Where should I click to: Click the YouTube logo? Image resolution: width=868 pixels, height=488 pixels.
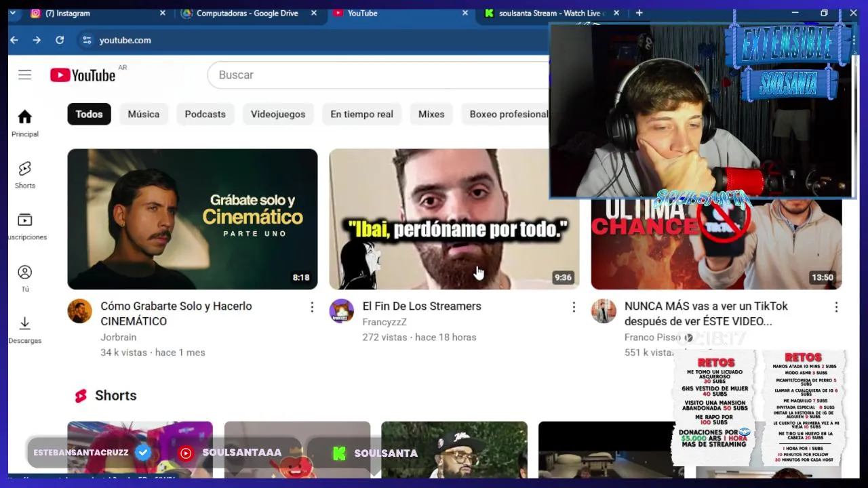83,75
